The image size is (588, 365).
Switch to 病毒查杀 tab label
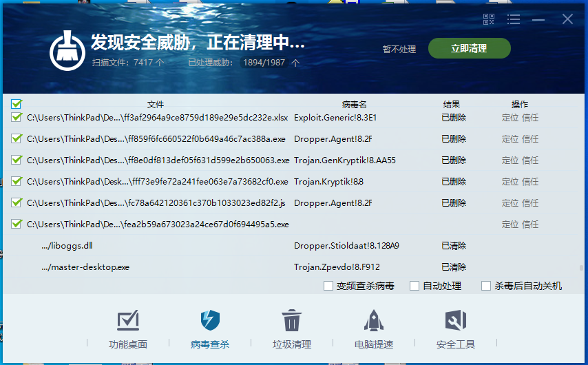pyautogui.click(x=210, y=344)
